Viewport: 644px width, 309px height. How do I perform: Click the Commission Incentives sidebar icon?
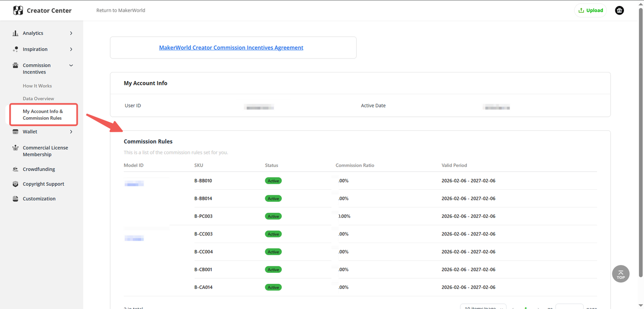coord(16,65)
